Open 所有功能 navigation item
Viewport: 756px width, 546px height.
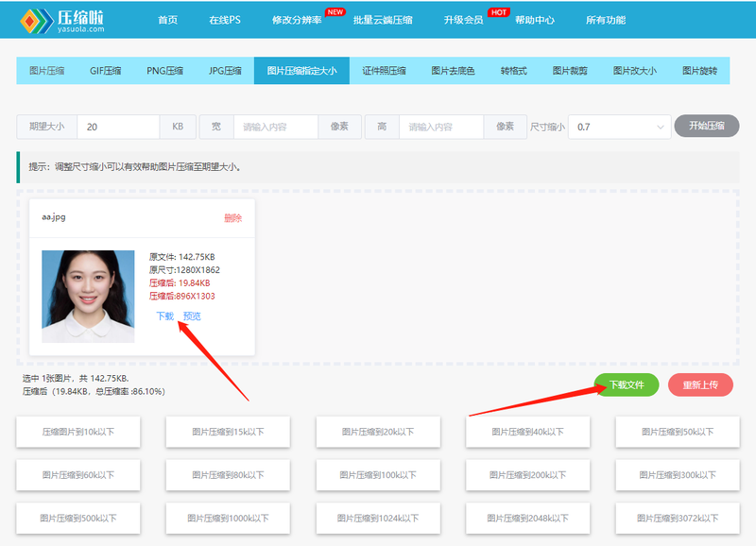pos(606,20)
